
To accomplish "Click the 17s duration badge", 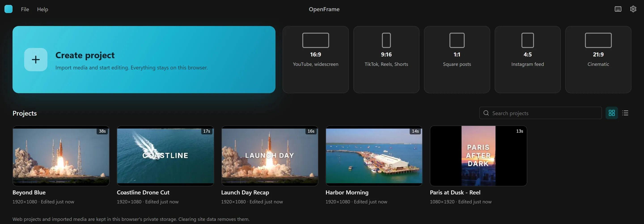I will tap(206, 131).
